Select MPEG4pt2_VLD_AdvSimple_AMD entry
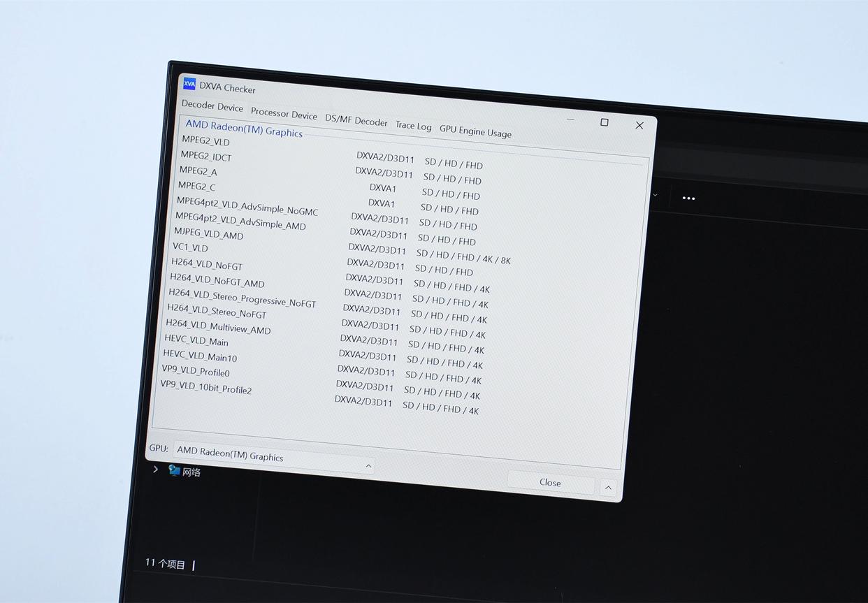The width and height of the screenshot is (868, 603). pos(240,221)
